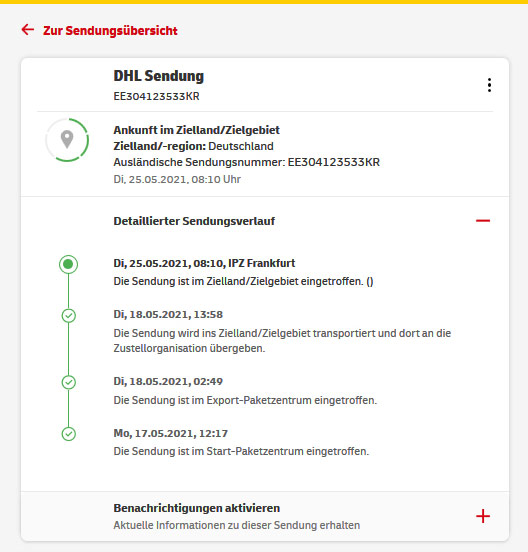This screenshot has width=528, height=552.
Task: Click Aktuelle Informationen zu dieser Sendung text
Action: tap(237, 525)
